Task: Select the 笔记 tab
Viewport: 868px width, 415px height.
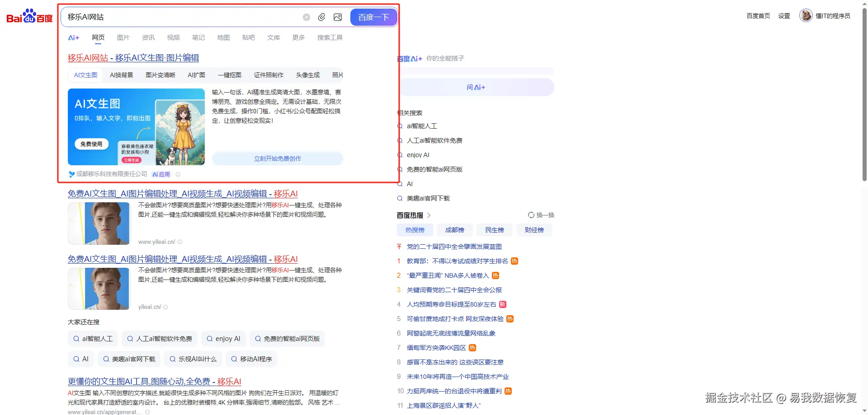Action: click(198, 37)
